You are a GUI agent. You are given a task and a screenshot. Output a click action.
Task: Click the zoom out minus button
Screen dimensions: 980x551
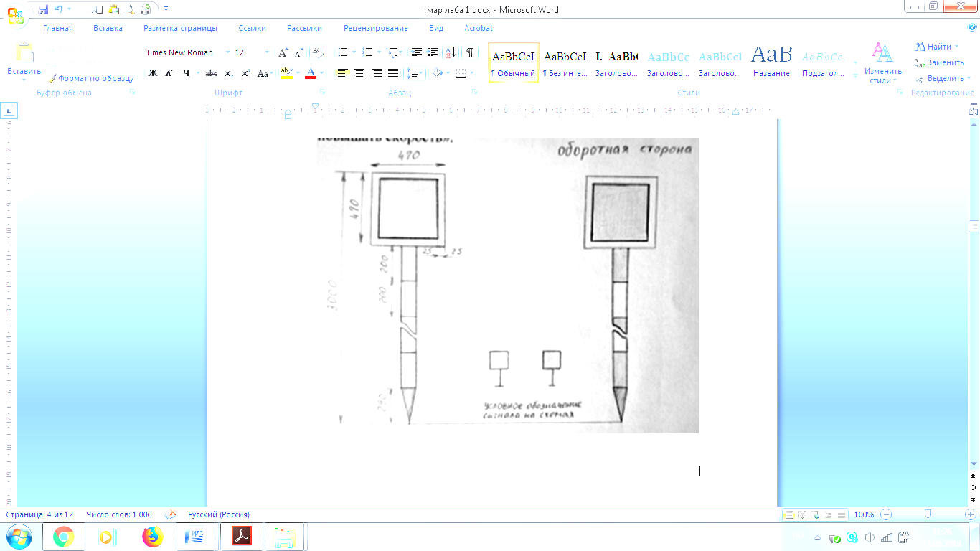pyautogui.click(x=887, y=514)
